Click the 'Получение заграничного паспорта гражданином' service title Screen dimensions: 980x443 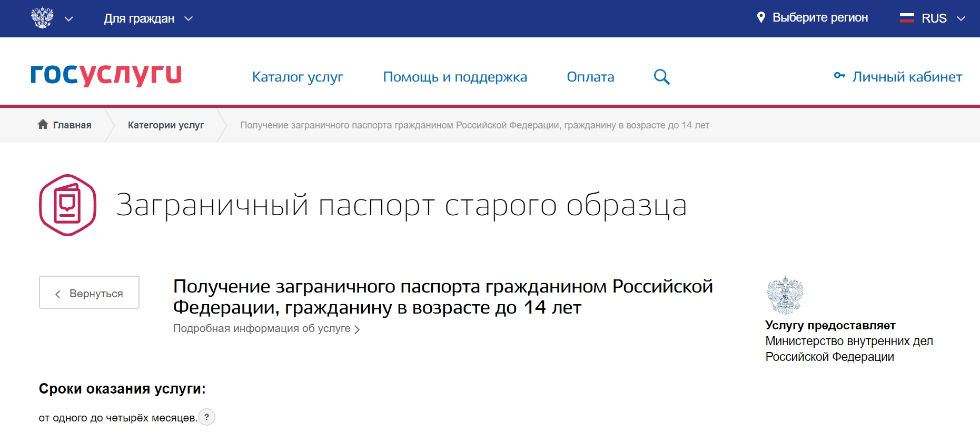point(443,297)
